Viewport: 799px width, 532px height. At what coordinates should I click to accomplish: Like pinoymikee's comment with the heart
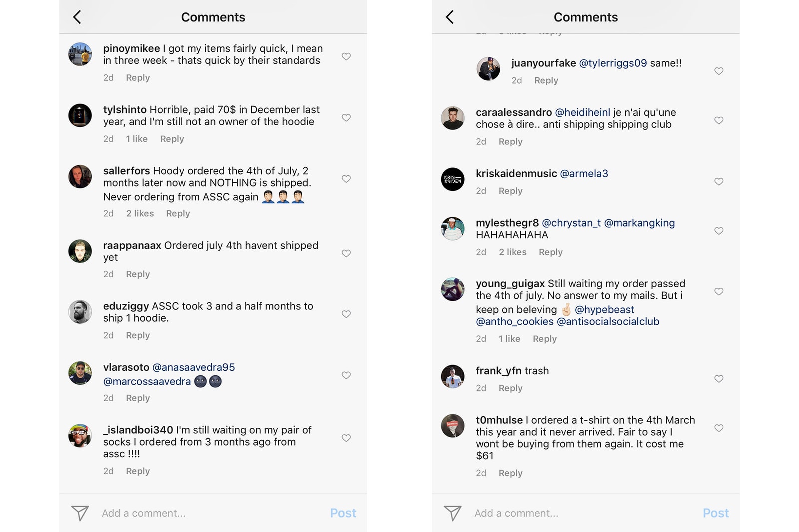point(346,56)
